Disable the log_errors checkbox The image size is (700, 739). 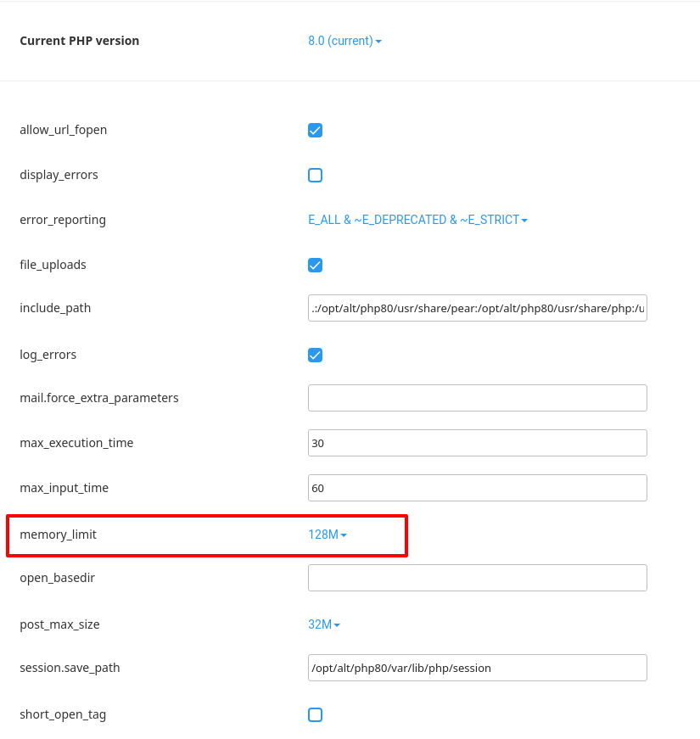coord(315,355)
